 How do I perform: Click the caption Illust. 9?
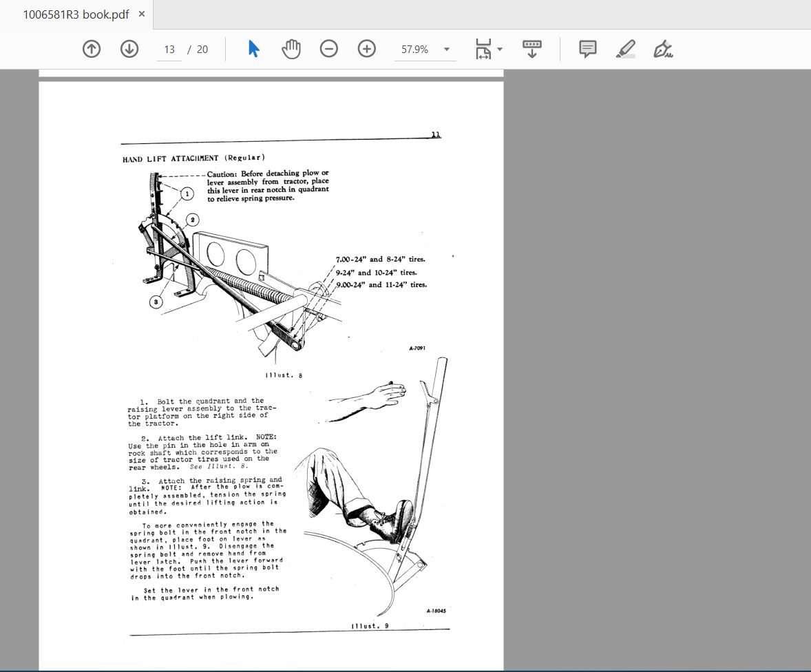click(370, 626)
